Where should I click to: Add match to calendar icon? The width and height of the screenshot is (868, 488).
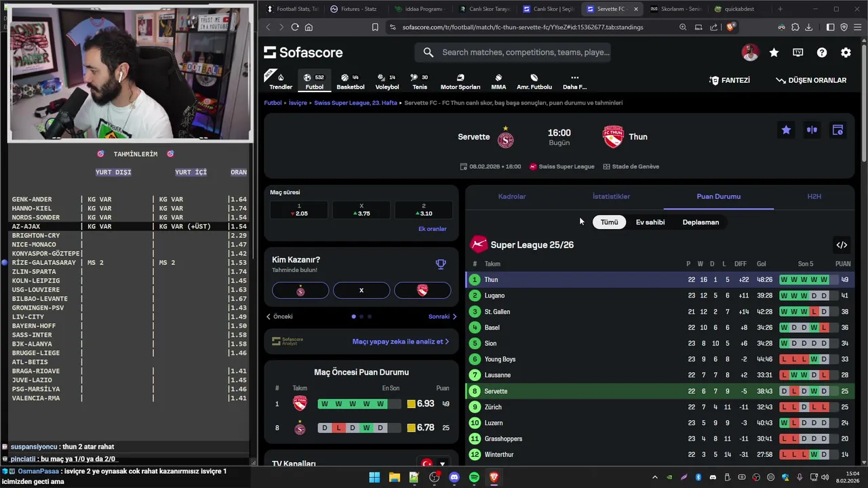click(x=837, y=130)
